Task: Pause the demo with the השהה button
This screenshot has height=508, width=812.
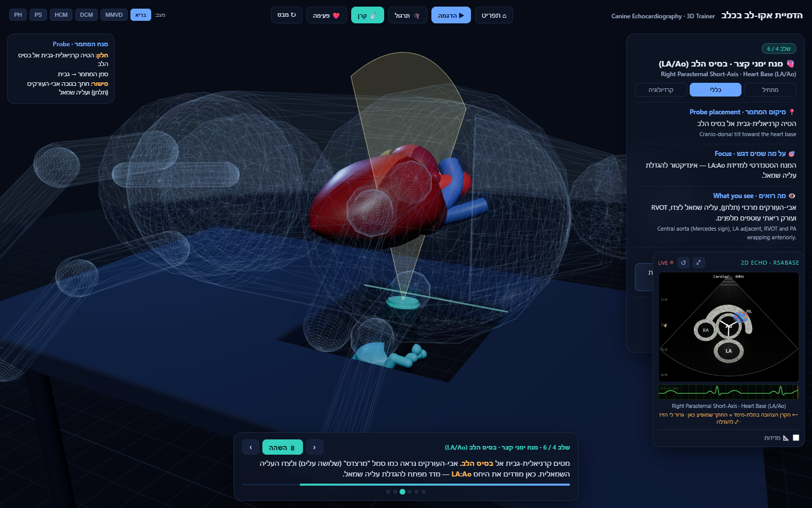Action: pyautogui.click(x=283, y=448)
